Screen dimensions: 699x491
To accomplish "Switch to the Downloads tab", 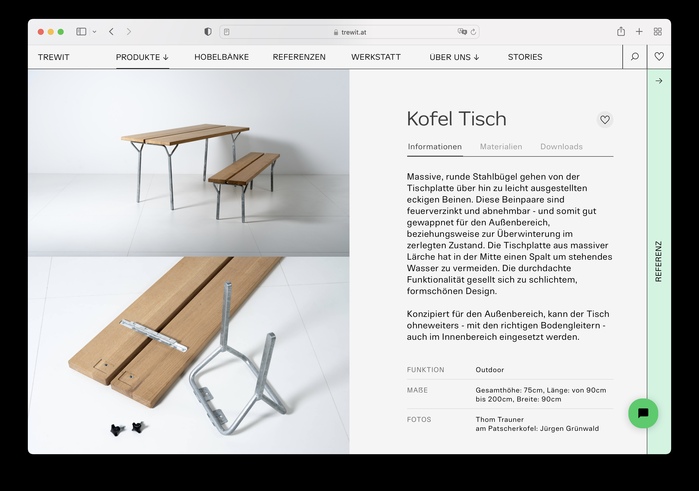I will coord(561,147).
